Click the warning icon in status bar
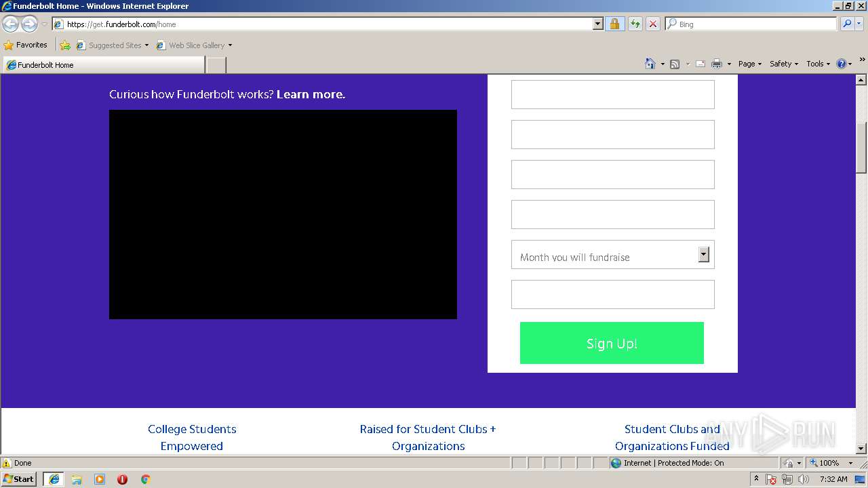Viewport: 868px width, 488px height. (x=7, y=463)
